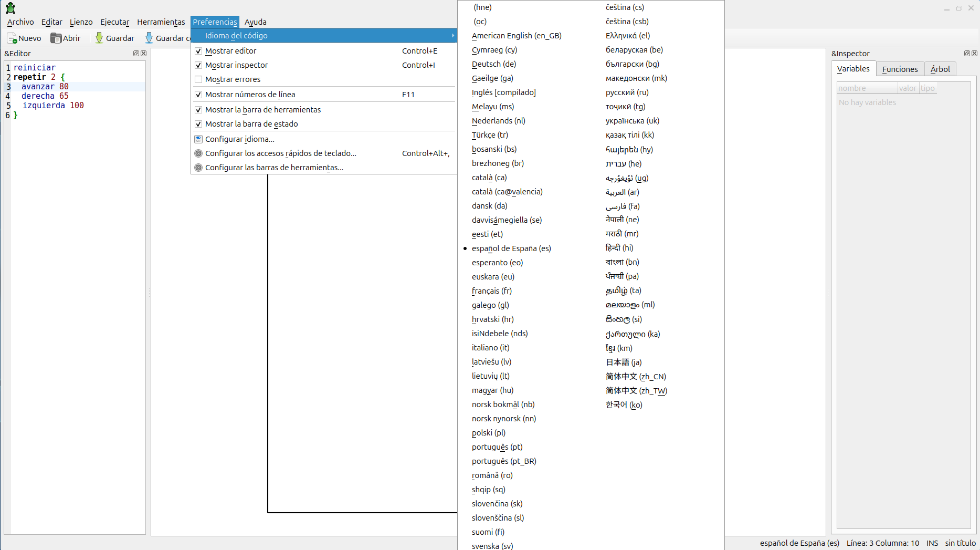
Task: Switch to the Funciones tab
Action: 900,69
